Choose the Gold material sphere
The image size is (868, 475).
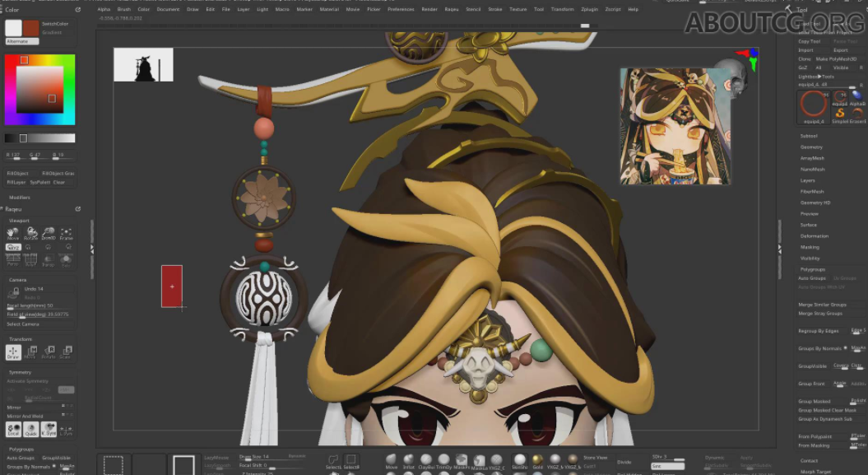tap(537, 461)
